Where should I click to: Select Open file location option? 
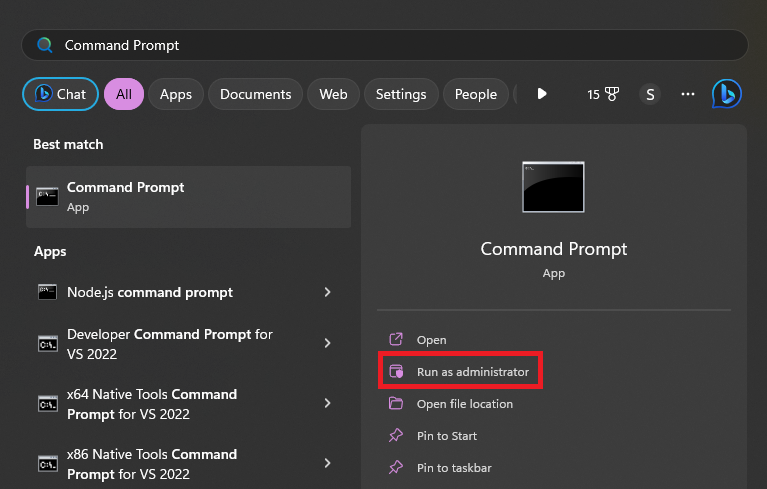464,404
